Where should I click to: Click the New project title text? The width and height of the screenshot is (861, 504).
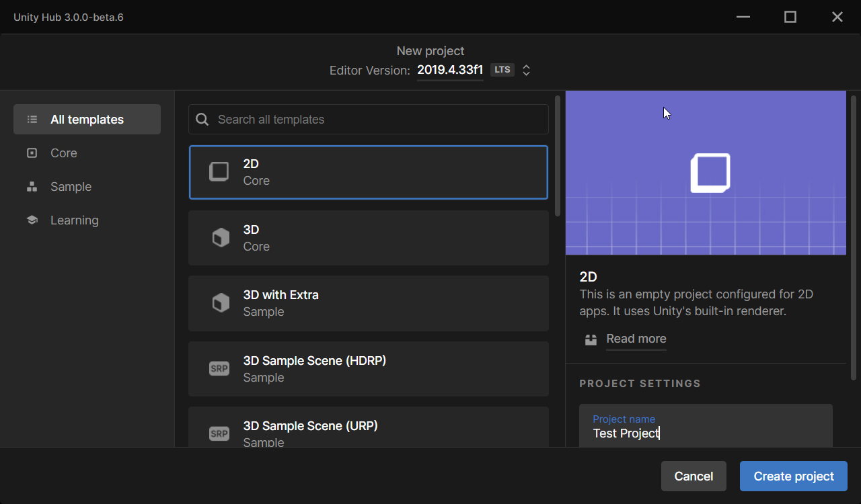coord(430,51)
